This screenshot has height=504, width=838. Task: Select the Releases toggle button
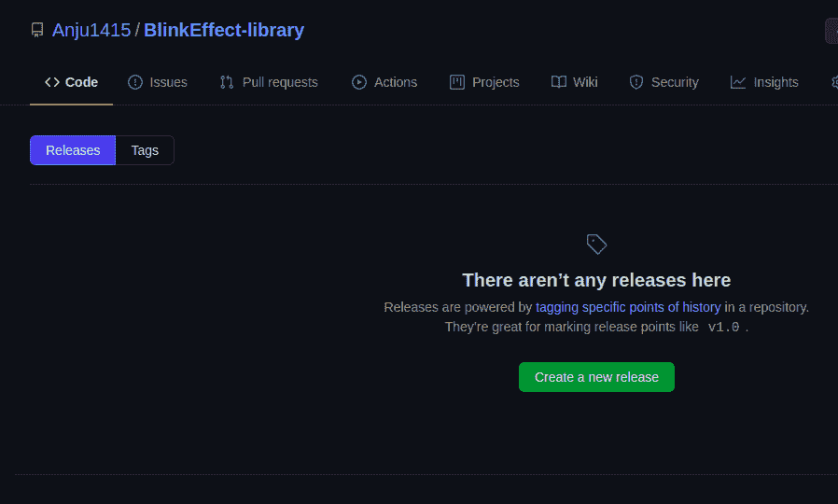[73, 150]
